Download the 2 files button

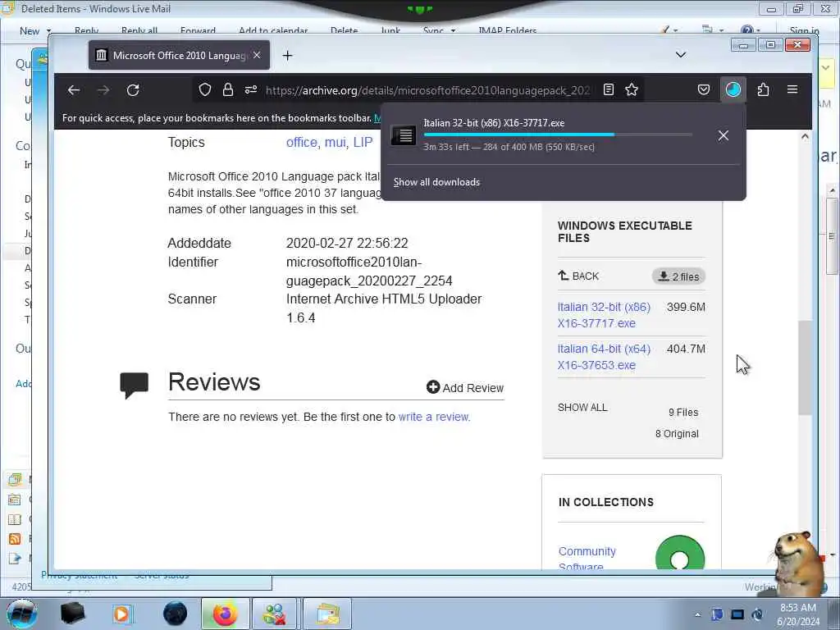pyautogui.click(x=678, y=276)
